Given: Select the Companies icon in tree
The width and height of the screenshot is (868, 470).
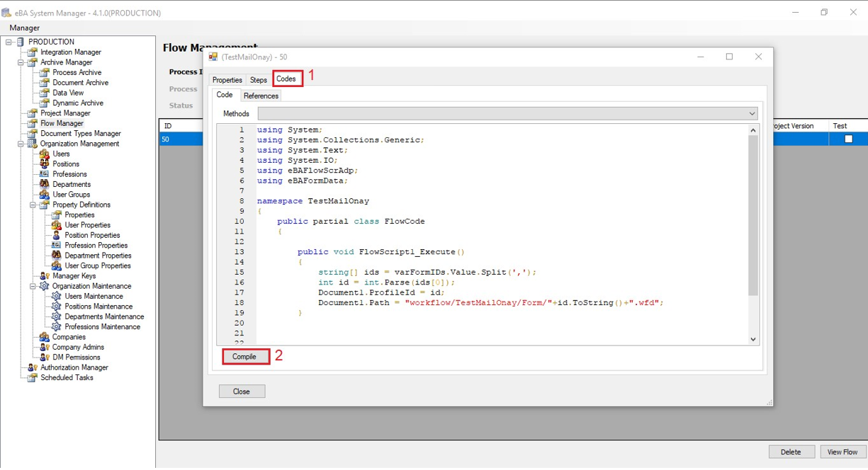Looking at the screenshot, I should coord(45,337).
